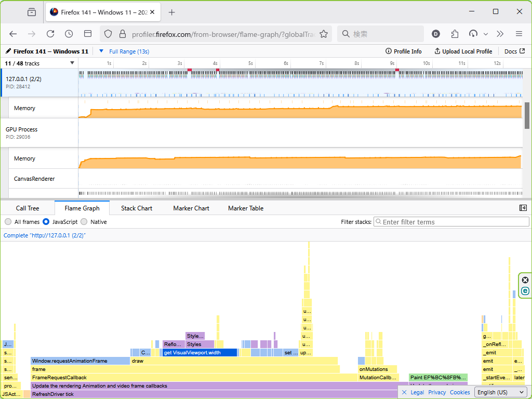This screenshot has height=399, width=532.
Task: Open tracking protection shield icon
Action: pyautogui.click(x=108, y=34)
